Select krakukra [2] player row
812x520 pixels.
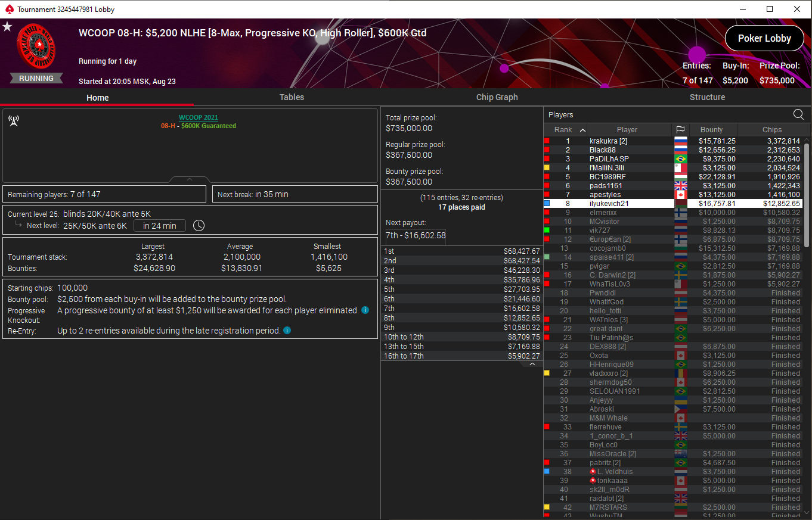coord(673,141)
